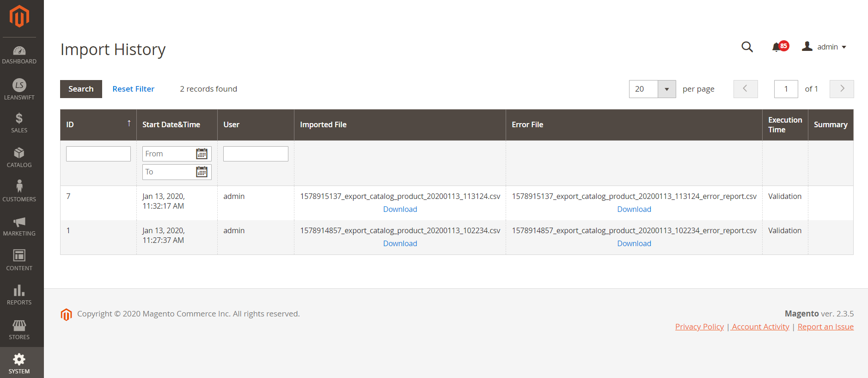The width and height of the screenshot is (868, 378).
Task: Download error file for import ID 7
Action: tap(634, 209)
